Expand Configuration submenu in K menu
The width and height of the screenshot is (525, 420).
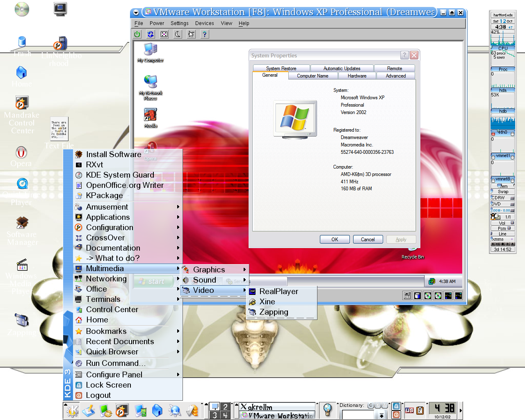click(128, 227)
